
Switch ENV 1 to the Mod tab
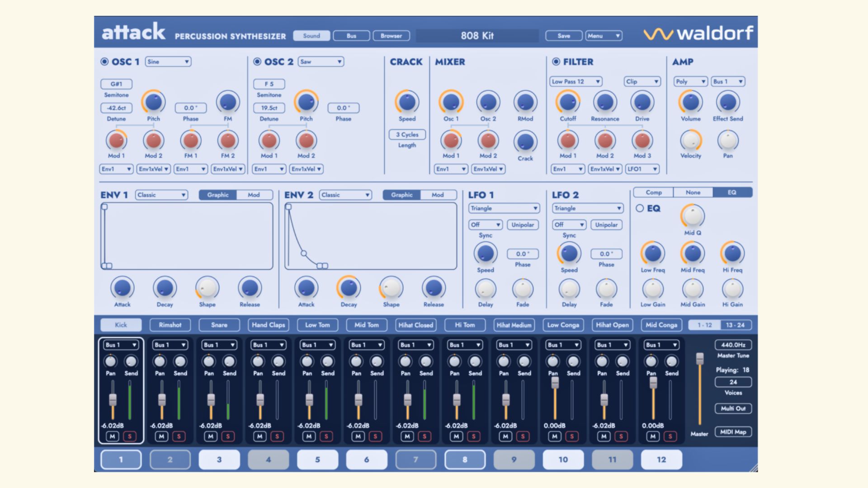254,195
